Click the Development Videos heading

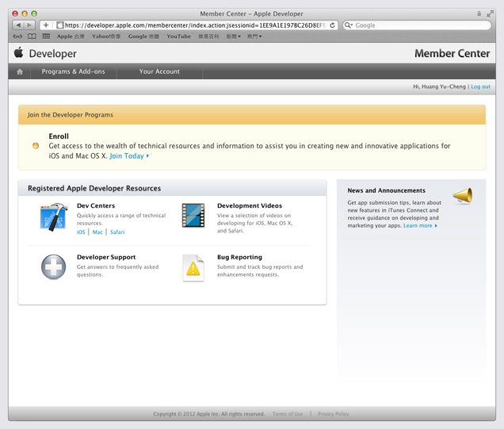click(x=250, y=205)
